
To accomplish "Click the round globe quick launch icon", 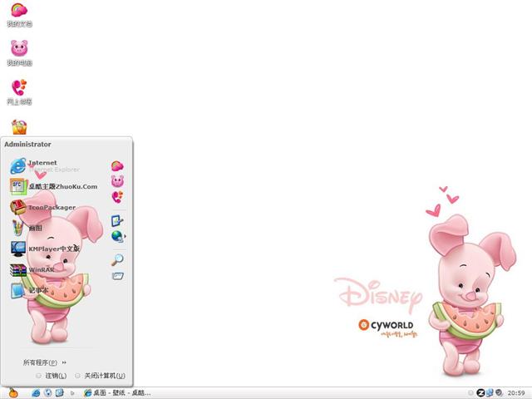I will click(x=48, y=393).
